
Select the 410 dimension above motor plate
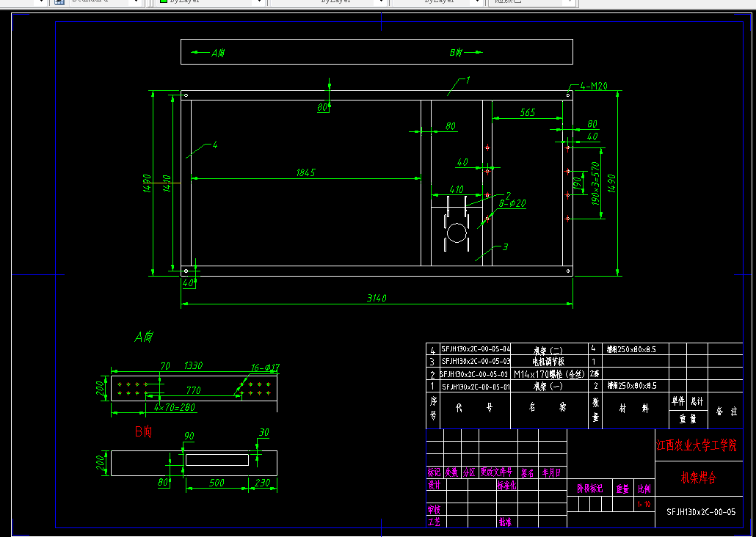point(456,189)
